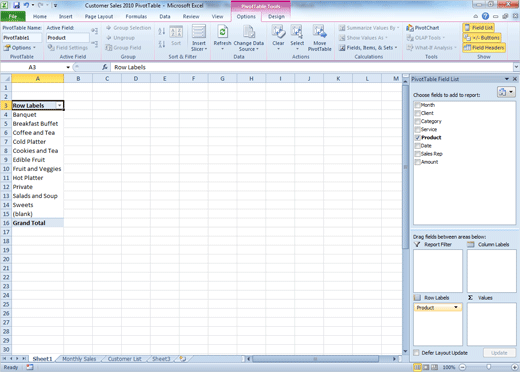This screenshot has width=520, height=372.
Task: Minimize the ribbon caret icon
Action: [x=475, y=16]
